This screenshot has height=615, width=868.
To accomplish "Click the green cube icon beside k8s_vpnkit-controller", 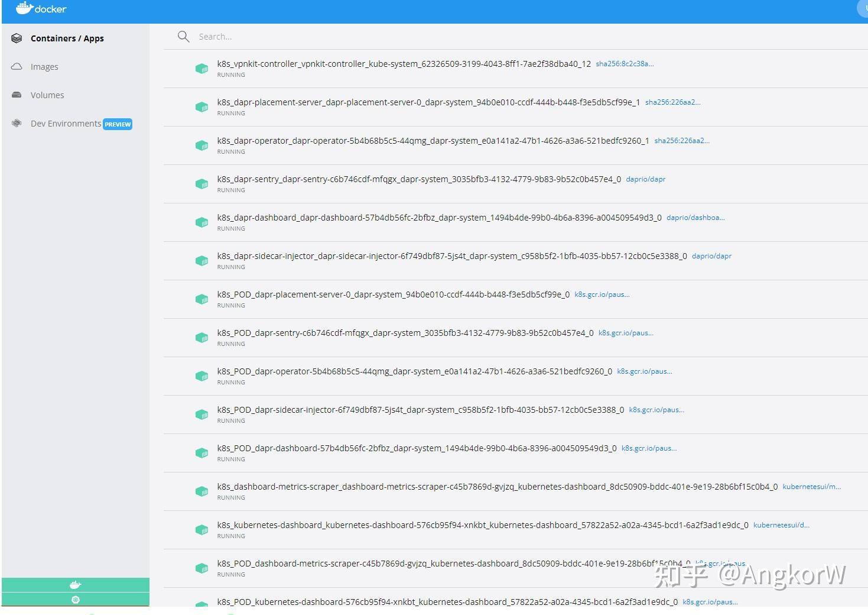I will click(201, 68).
